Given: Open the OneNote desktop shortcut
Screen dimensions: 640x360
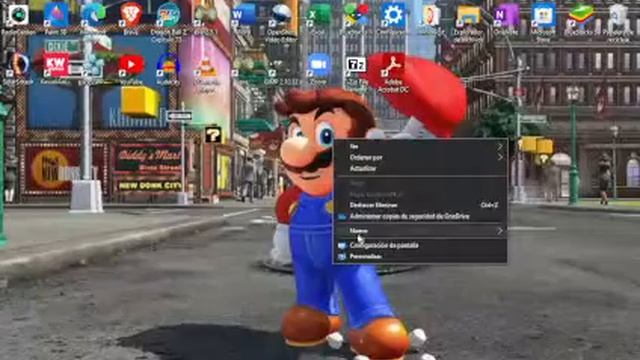Looking at the screenshot, I should (x=507, y=18).
